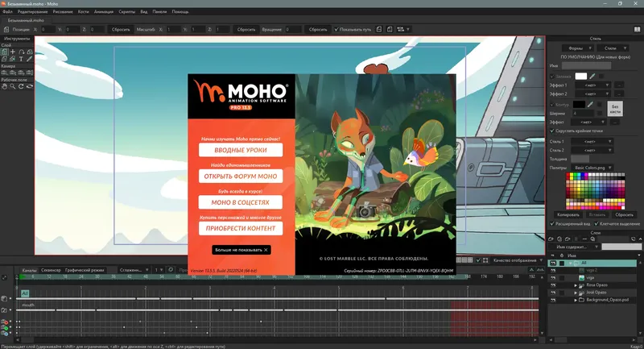Viewport: 644px width, 349px height.
Task: Click the four-pane viewport layout icon
Action: [470, 260]
